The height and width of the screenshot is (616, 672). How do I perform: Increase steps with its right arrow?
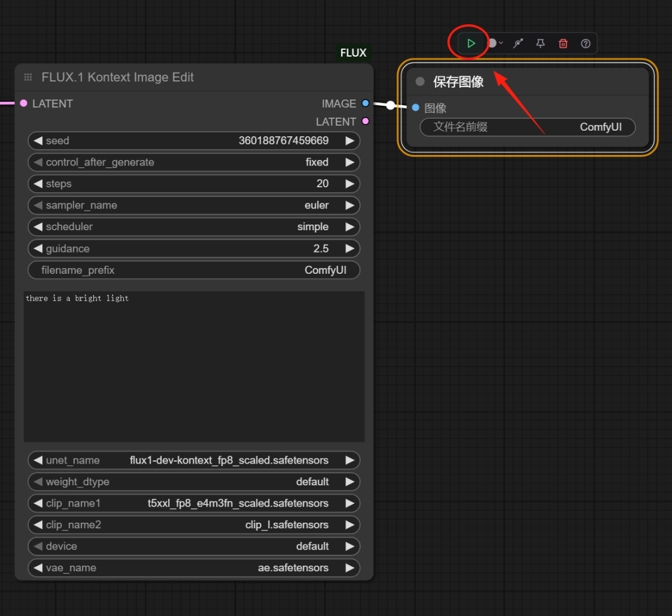click(350, 184)
